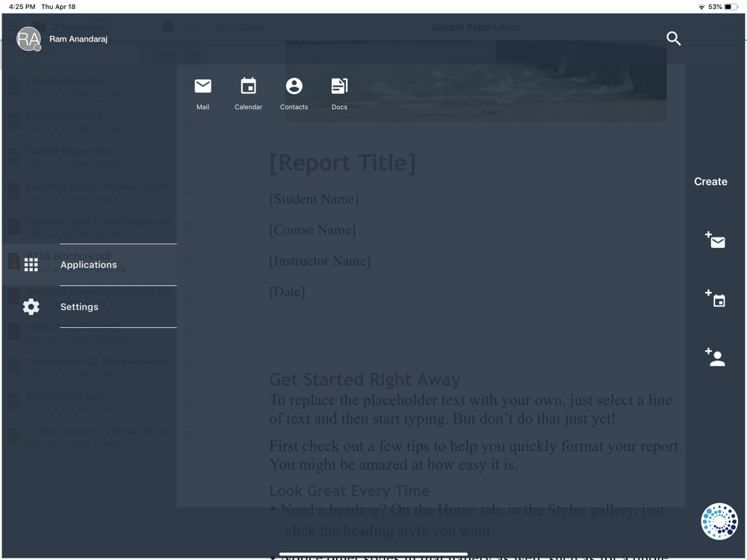The image size is (747, 560).
Task: Tap the Create label
Action: coord(710,181)
